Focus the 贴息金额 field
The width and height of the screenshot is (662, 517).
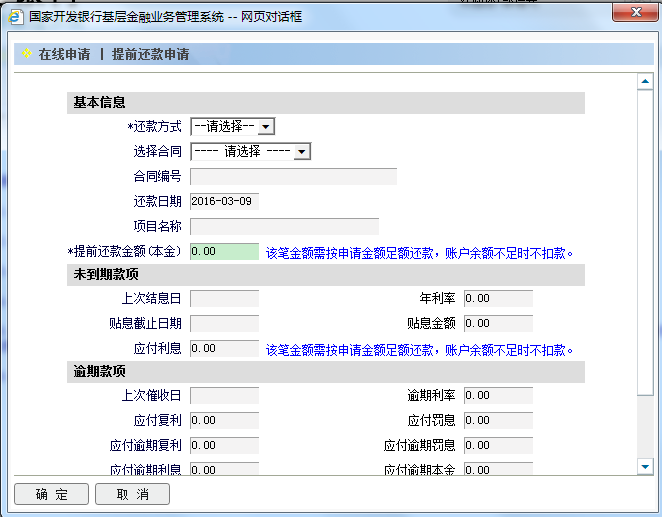[x=497, y=323]
